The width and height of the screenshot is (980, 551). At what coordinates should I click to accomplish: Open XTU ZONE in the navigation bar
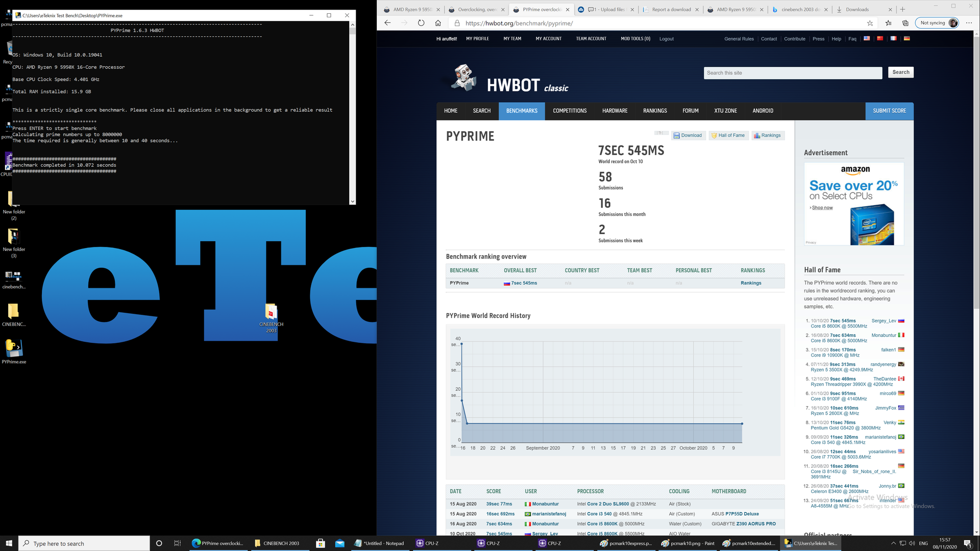(x=725, y=111)
